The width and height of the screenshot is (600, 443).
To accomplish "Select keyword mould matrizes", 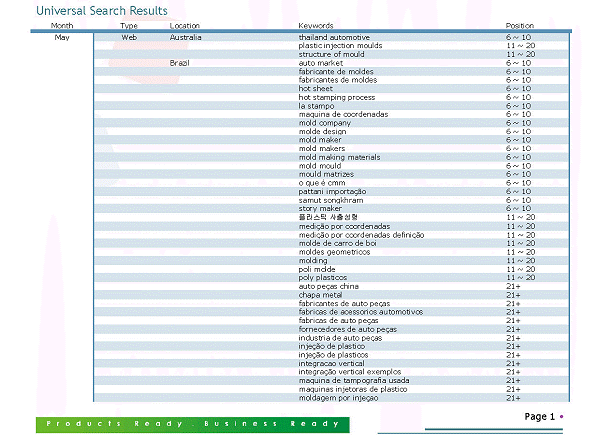I will tap(326, 174).
